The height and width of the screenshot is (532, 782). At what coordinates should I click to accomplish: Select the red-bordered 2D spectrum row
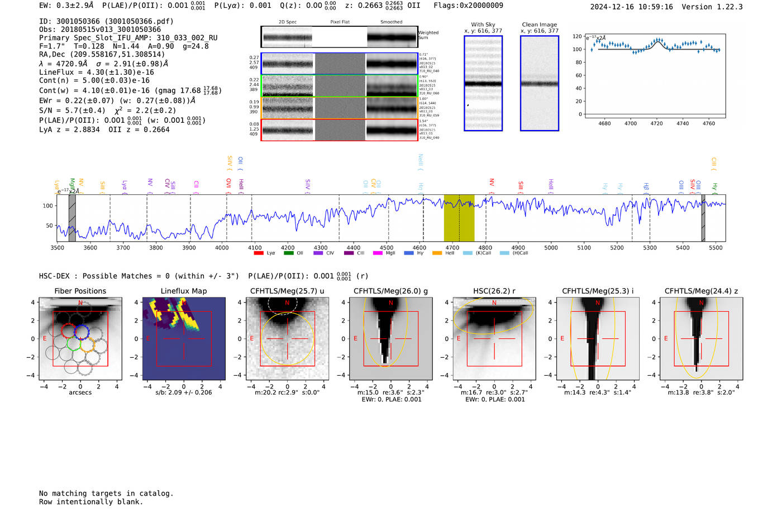point(339,130)
